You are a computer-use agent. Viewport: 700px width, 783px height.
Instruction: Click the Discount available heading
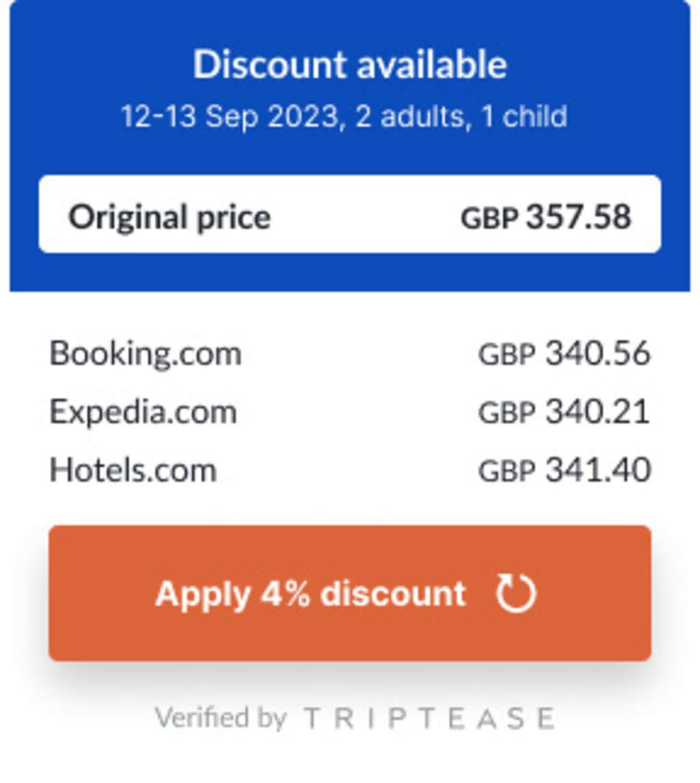(350, 65)
